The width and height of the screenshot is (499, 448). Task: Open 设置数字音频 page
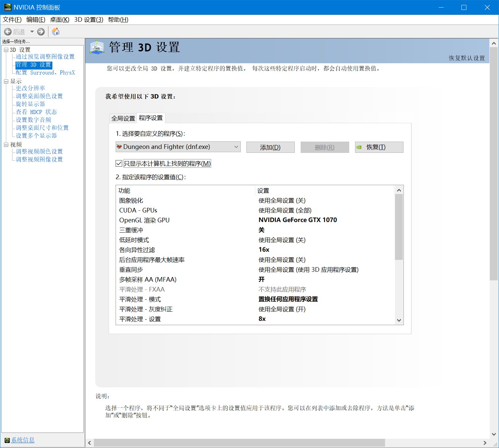(34, 120)
